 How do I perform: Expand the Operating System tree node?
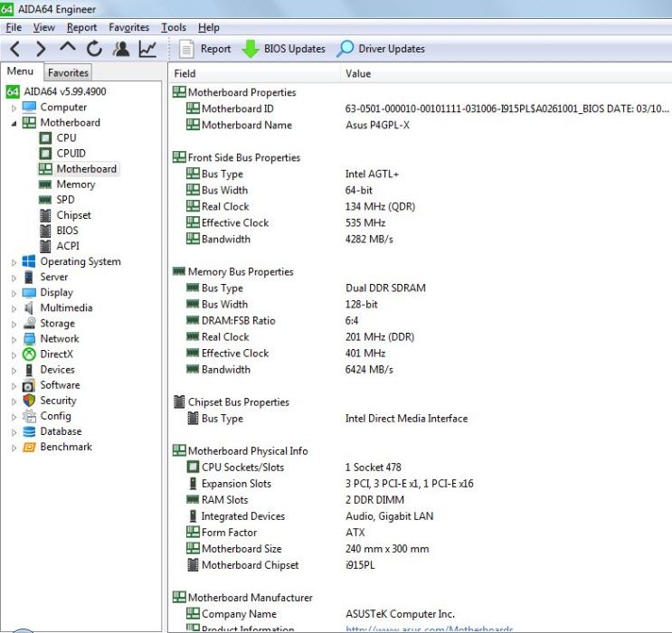(x=14, y=262)
